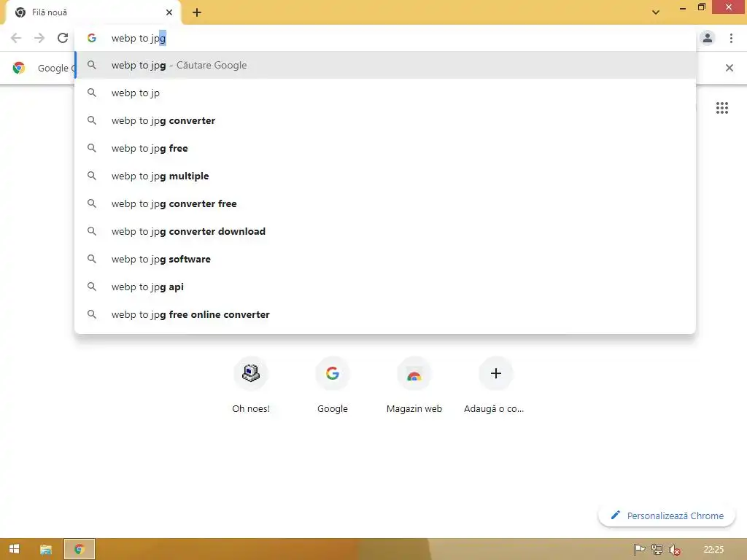The width and height of the screenshot is (747, 560).
Task: Pick 'webp to jpg free' suggestion
Action: coord(385,148)
